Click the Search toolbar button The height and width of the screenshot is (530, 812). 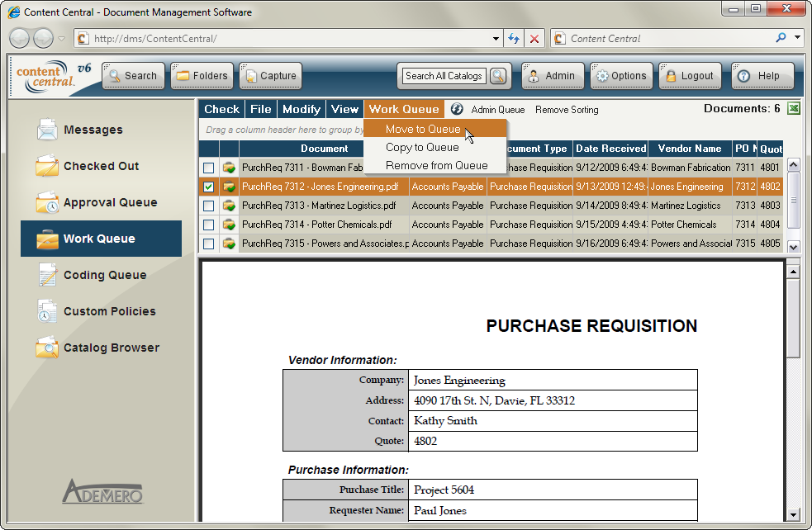[x=133, y=76]
